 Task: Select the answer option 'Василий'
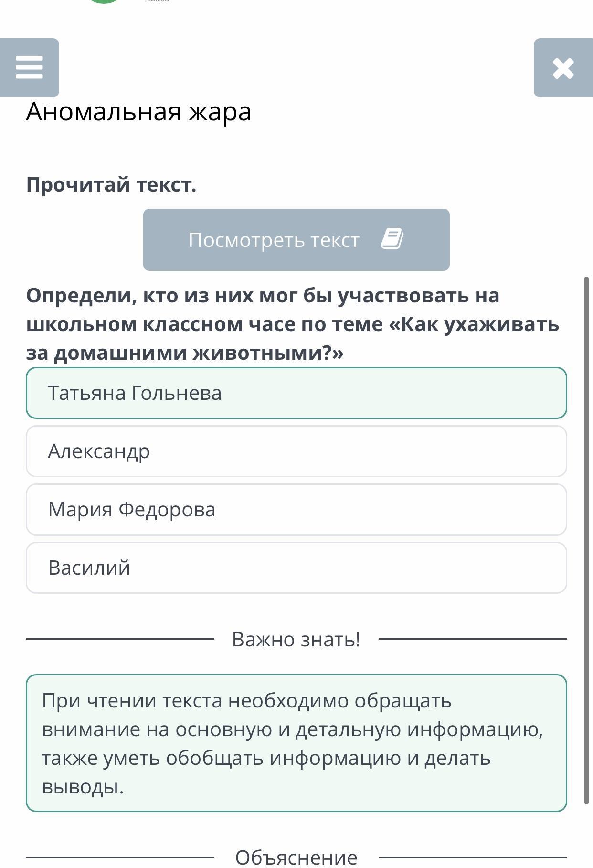pyautogui.click(x=296, y=568)
